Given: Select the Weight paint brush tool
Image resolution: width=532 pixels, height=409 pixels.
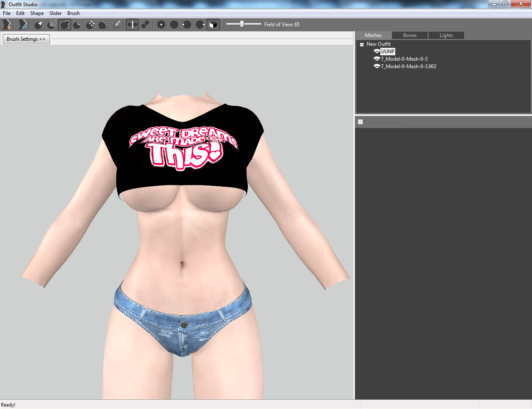Looking at the screenshot, I should pyautogui.click(x=117, y=25).
